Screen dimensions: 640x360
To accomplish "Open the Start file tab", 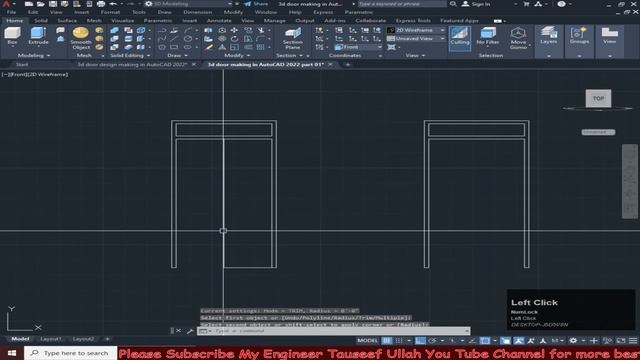I will (x=22, y=64).
